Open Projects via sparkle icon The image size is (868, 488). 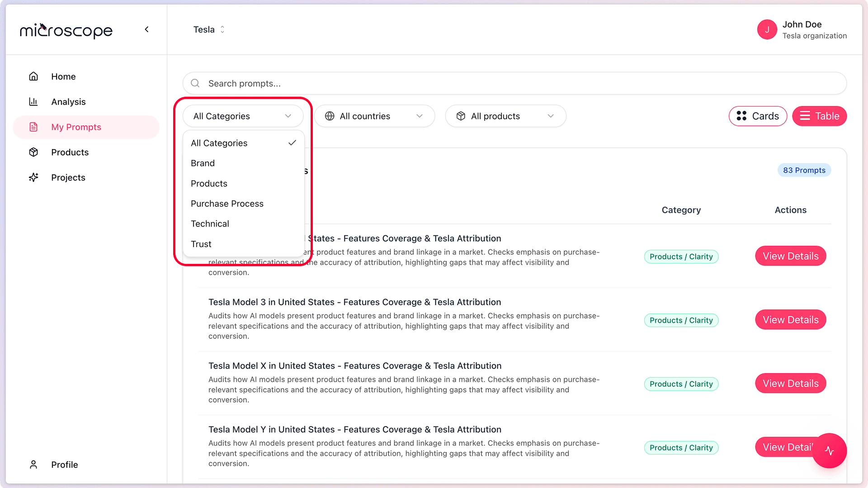click(x=33, y=178)
